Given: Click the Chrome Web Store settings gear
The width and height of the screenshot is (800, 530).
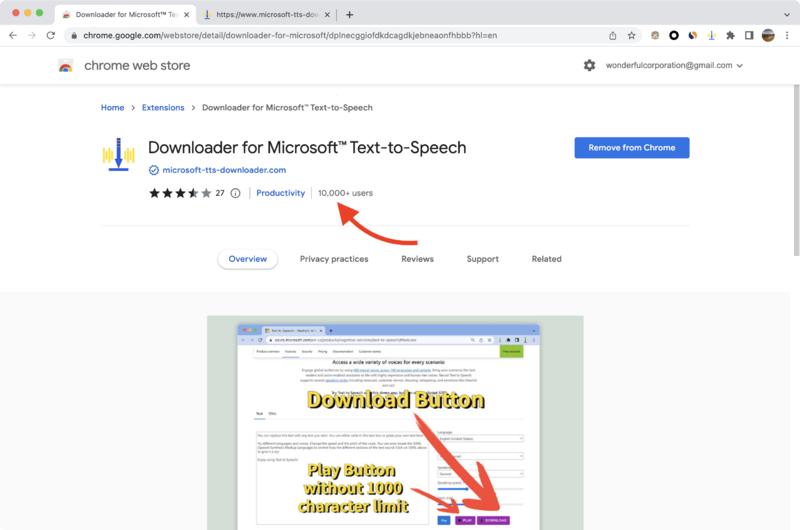Looking at the screenshot, I should 589,65.
